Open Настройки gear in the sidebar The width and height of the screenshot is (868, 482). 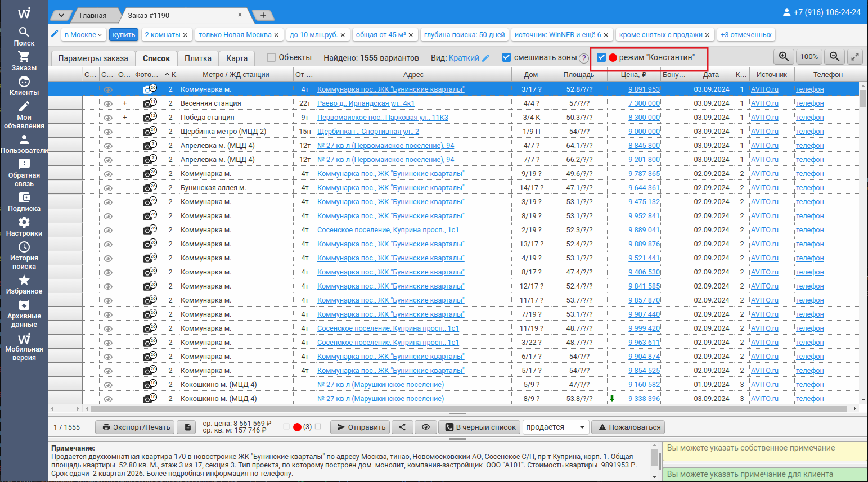(x=24, y=227)
